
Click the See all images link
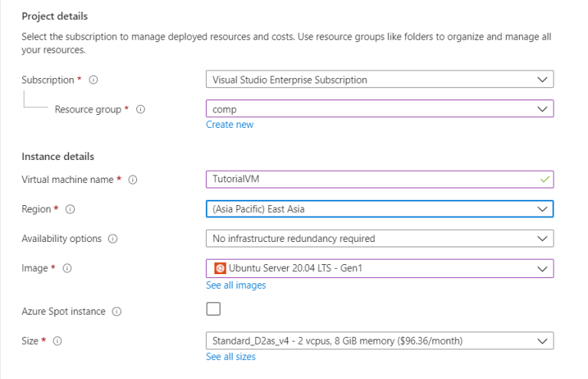pyautogui.click(x=236, y=286)
